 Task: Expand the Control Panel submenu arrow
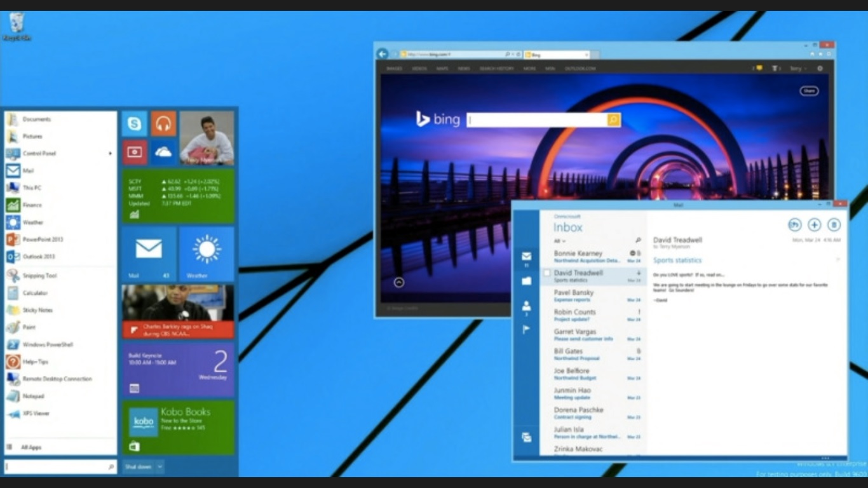[110, 154]
